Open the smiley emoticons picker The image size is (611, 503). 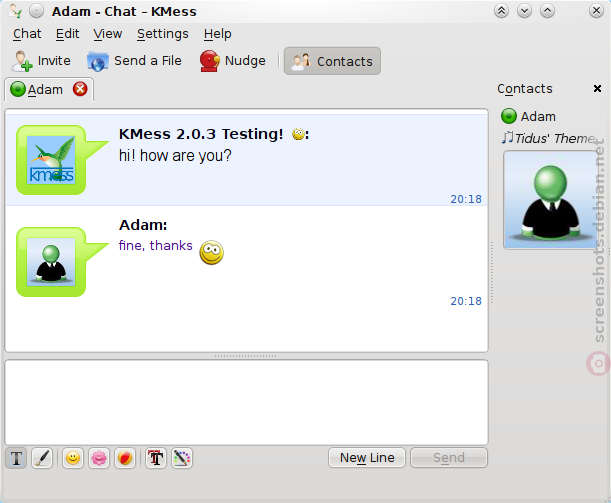tap(73, 458)
